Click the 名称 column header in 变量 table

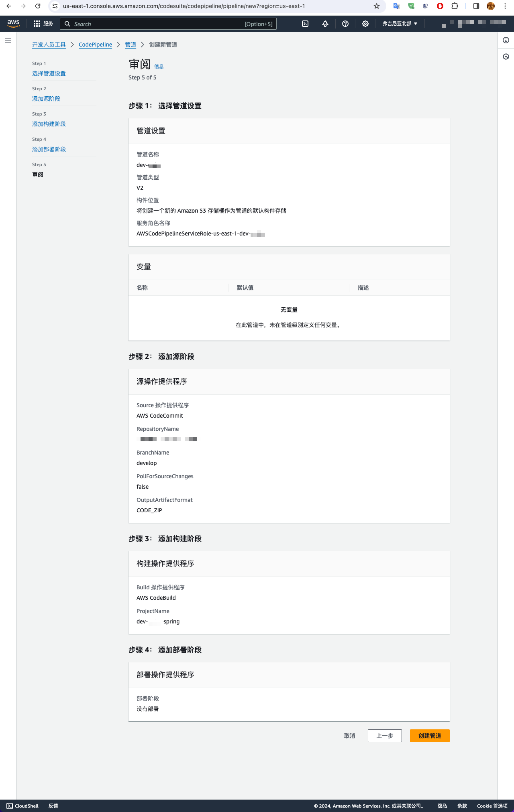(x=142, y=288)
